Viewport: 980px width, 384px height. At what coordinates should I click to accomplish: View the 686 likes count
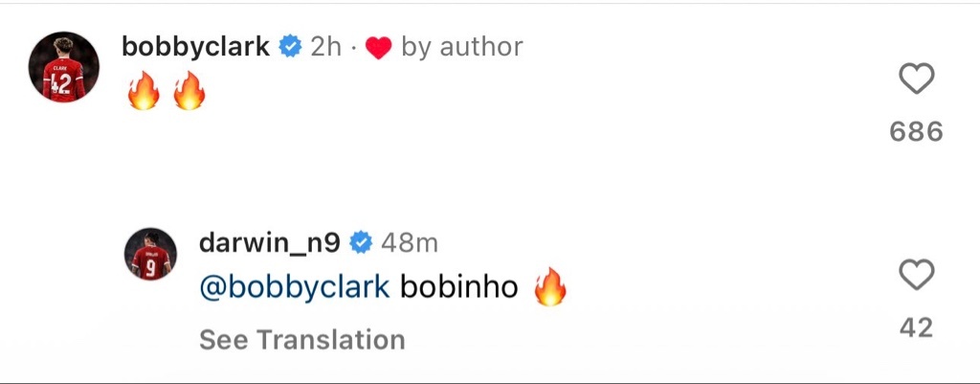pyautogui.click(x=916, y=132)
